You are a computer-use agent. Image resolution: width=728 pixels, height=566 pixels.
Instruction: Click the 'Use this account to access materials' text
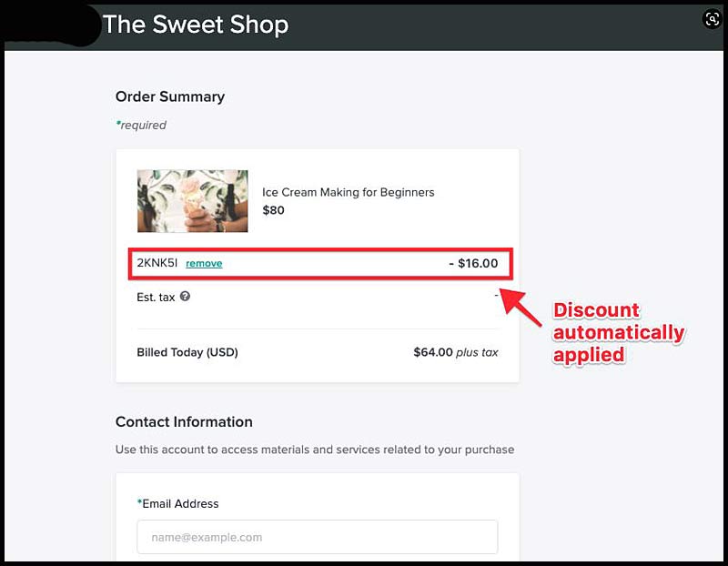pyautogui.click(x=315, y=450)
